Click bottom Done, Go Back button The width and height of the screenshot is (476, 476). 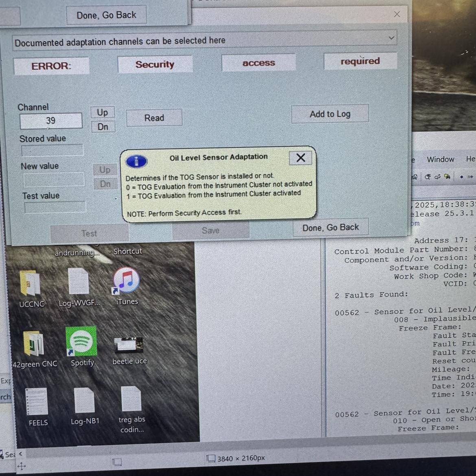click(x=330, y=227)
